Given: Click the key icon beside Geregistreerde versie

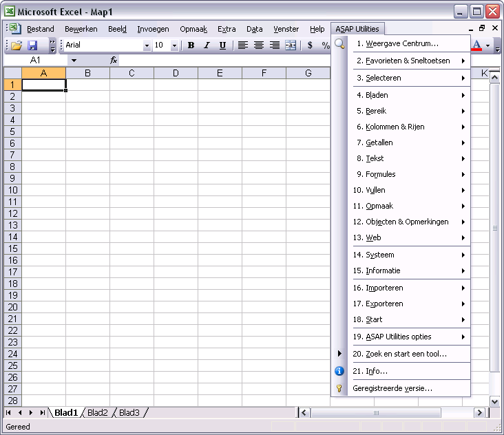Looking at the screenshot, I should click(339, 388).
